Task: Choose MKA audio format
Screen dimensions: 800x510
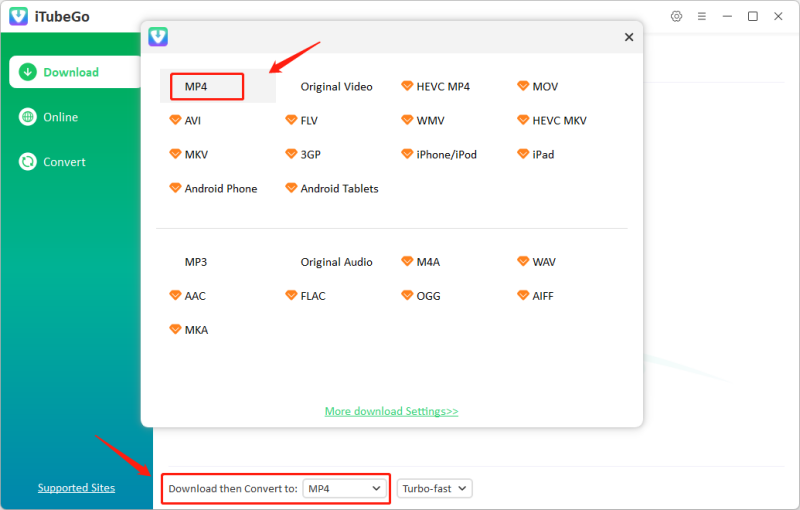Action: coord(196,330)
